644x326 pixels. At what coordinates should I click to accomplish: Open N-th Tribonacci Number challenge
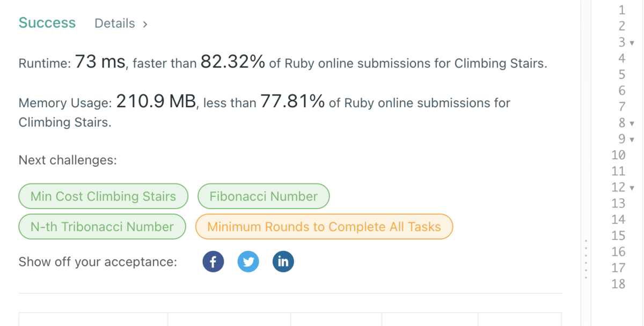click(x=102, y=227)
